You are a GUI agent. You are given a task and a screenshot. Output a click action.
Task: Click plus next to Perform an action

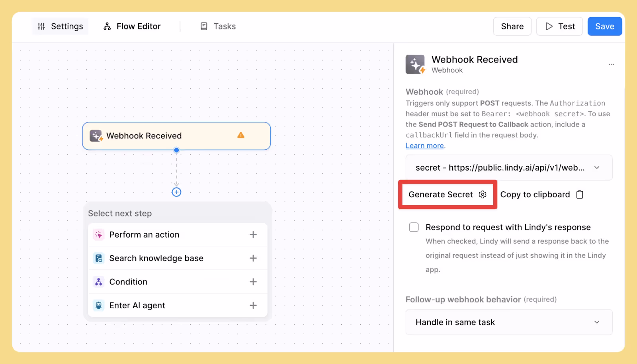point(253,235)
